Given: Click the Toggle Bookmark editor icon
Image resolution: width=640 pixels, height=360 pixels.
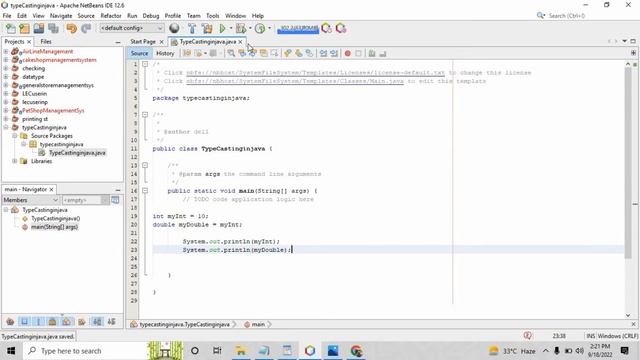Looking at the screenshot, I should (x=309, y=53).
